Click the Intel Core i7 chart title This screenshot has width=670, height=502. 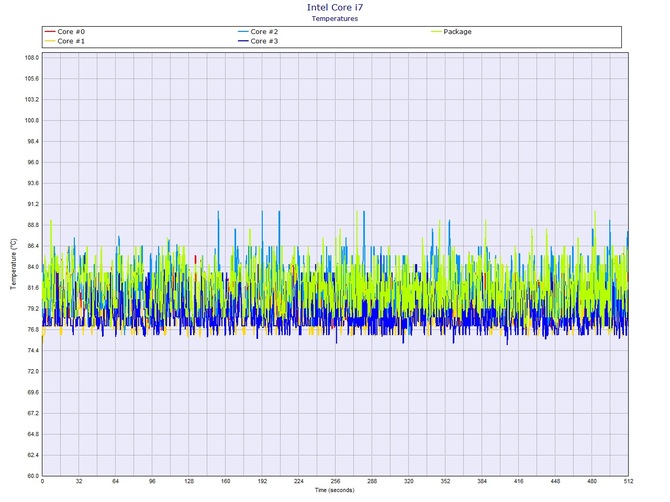[335, 7]
